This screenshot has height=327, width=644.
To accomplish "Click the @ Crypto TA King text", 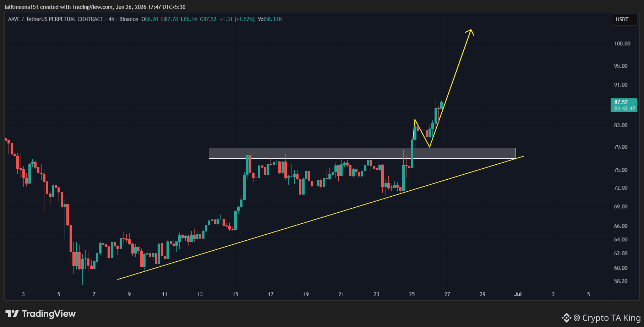I will (607, 318).
